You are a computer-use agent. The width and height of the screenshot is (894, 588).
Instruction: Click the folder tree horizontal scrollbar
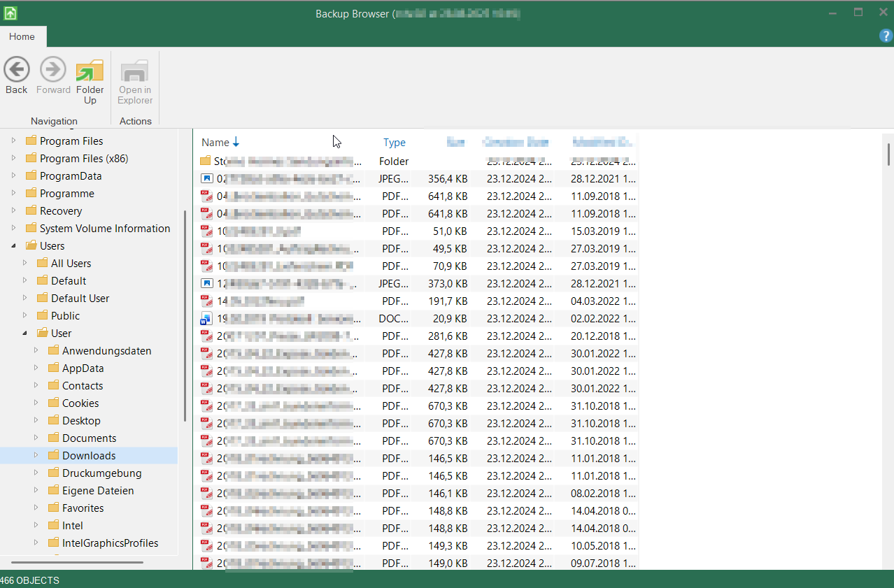point(77,562)
